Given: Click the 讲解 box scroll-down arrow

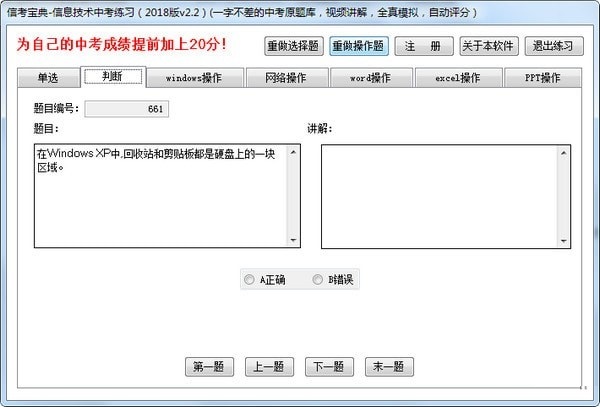Looking at the screenshot, I should pyautogui.click(x=564, y=241).
